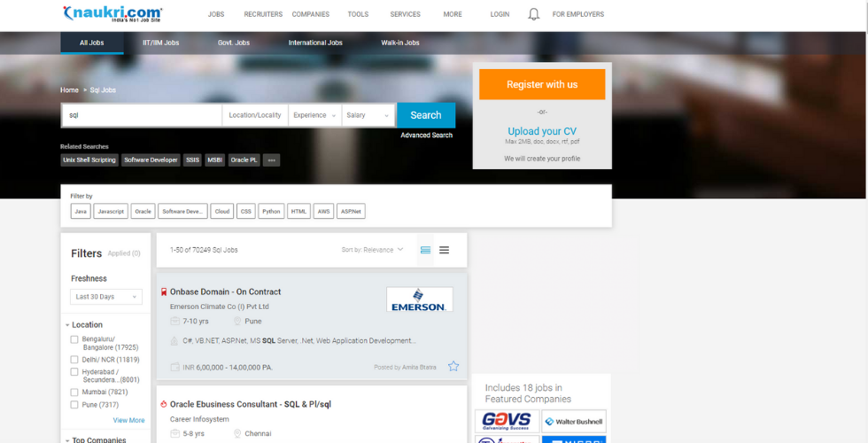Open the JOBS menu
The image size is (868, 443).
point(216,14)
